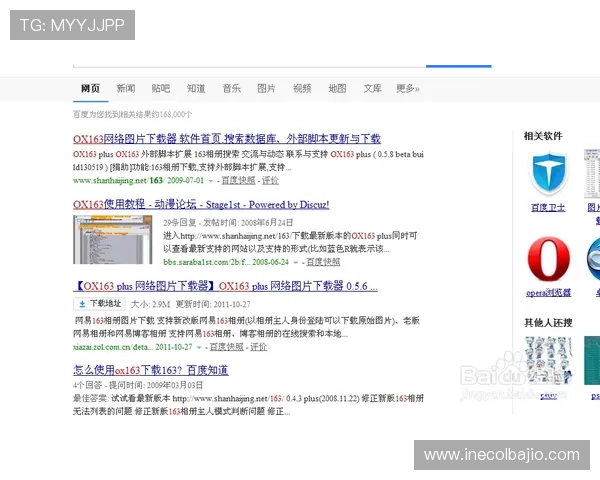Open the 地图 tab
This screenshot has height=480, width=600.
click(x=337, y=89)
